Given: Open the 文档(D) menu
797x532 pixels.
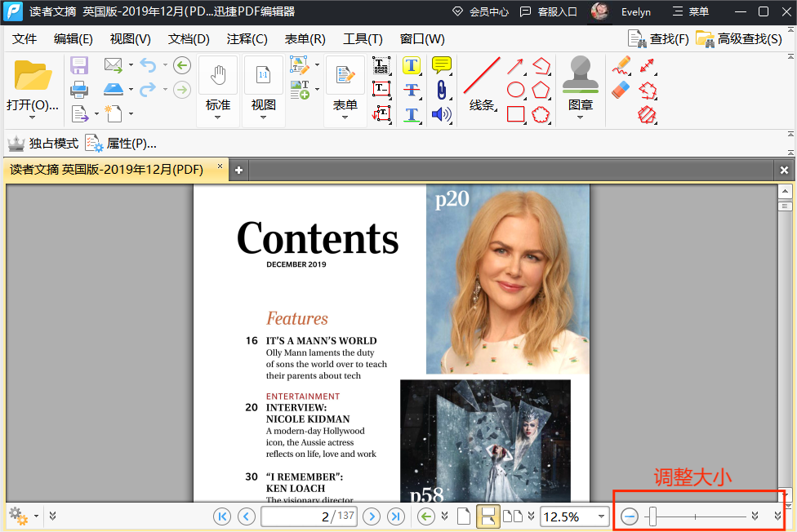Looking at the screenshot, I should point(189,39).
